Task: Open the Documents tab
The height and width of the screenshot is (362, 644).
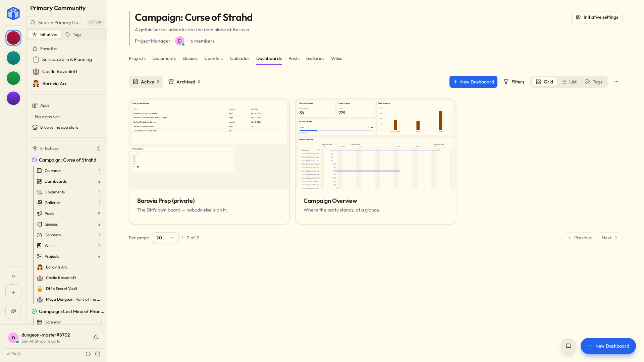Action: point(164,58)
